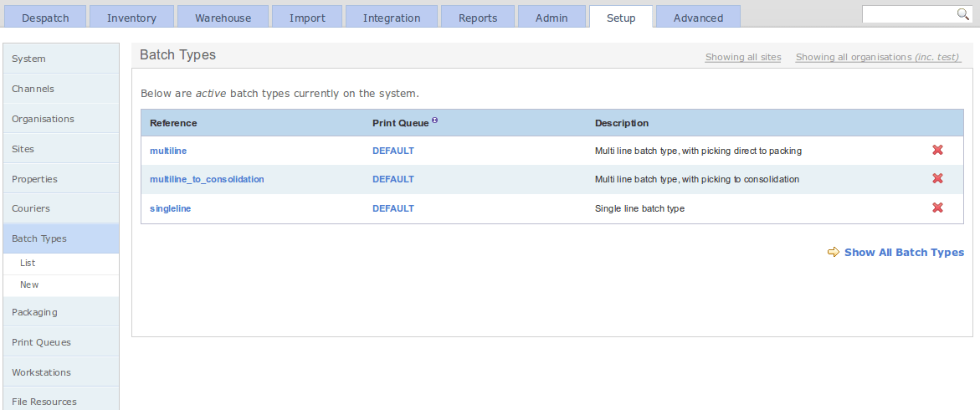This screenshot has height=410, width=980.
Task: Delete the multiline batch type
Action: click(x=937, y=150)
